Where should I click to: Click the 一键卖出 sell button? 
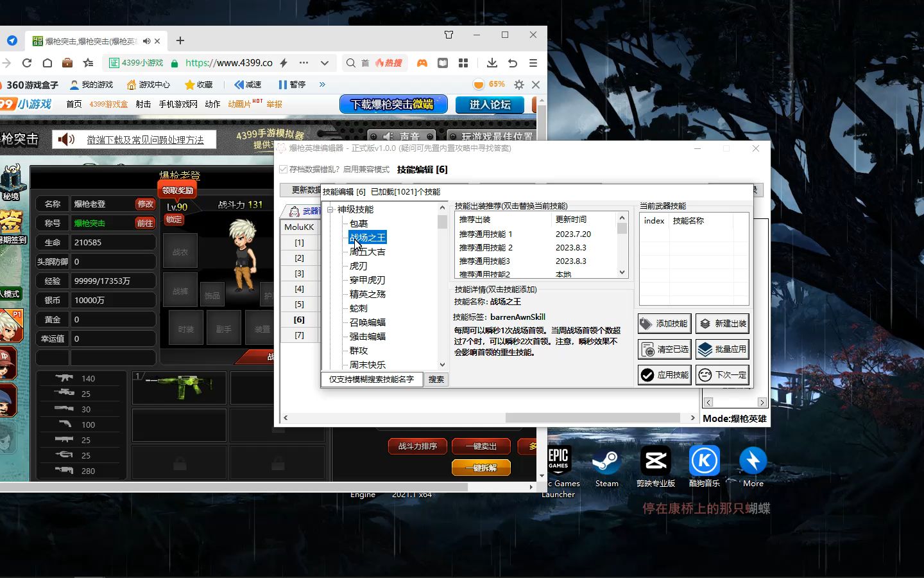(481, 446)
